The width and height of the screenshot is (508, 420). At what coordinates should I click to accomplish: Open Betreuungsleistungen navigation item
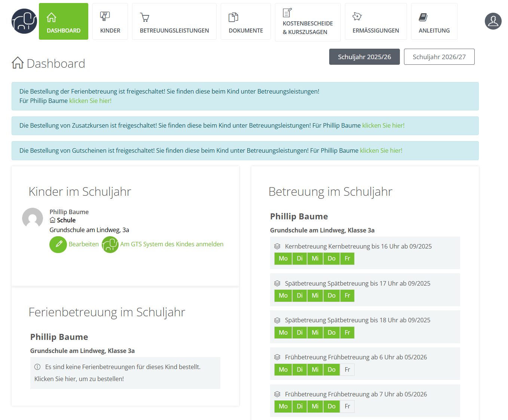click(174, 21)
